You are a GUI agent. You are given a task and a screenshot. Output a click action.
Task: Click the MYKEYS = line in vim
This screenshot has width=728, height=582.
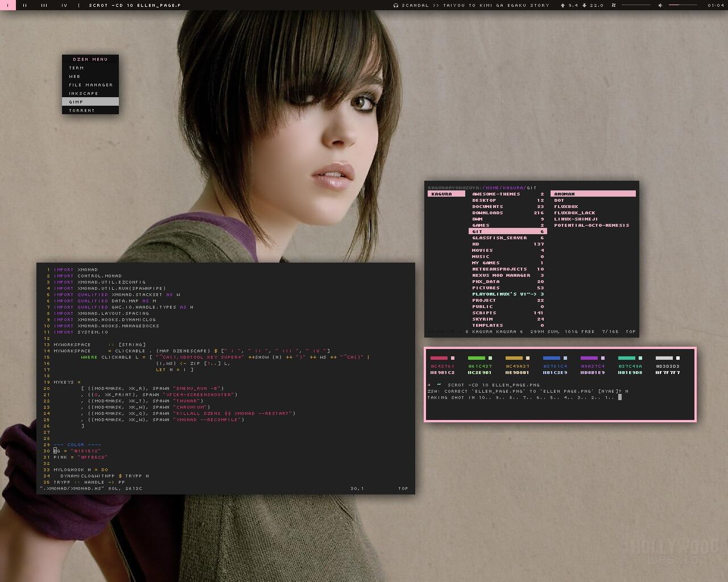click(67, 382)
